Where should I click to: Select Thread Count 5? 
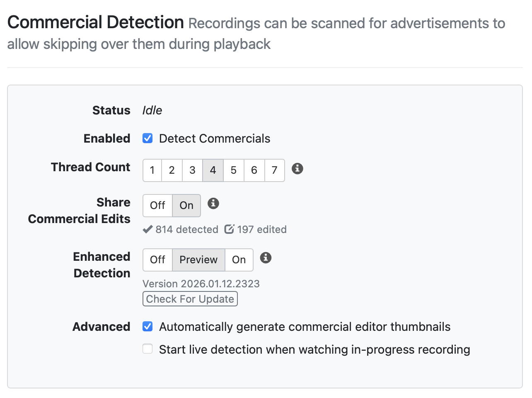coord(234,170)
